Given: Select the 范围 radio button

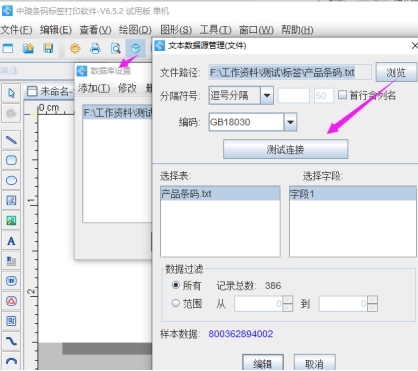Looking at the screenshot, I should tap(176, 303).
